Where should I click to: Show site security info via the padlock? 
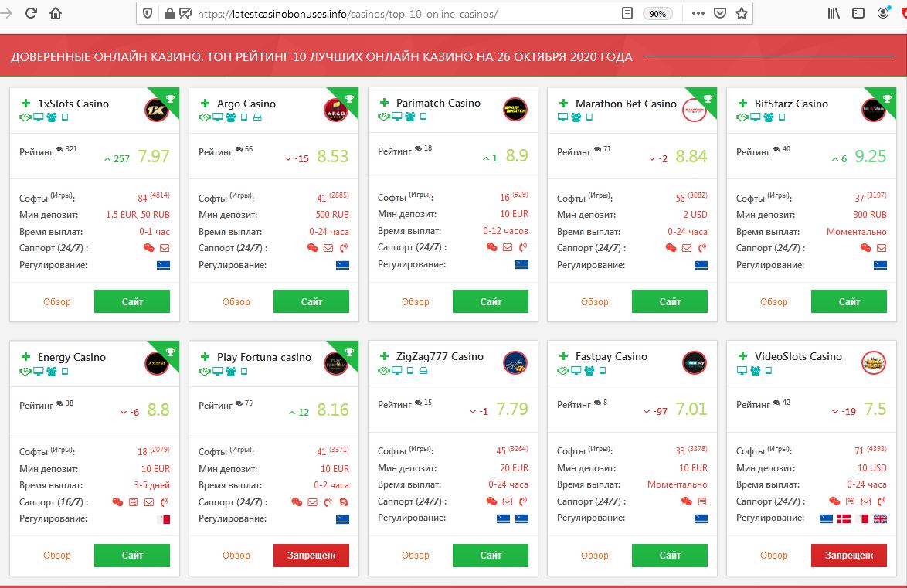pyautogui.click(x=169, y=13)
